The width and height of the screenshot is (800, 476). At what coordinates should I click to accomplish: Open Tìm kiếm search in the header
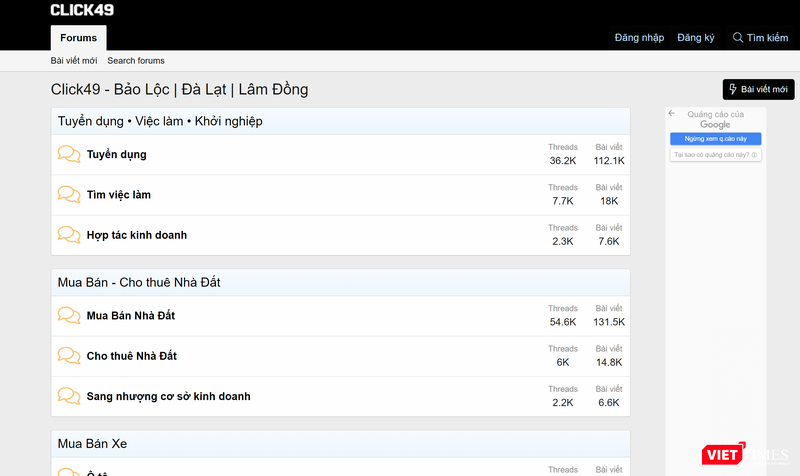[761, 38]
